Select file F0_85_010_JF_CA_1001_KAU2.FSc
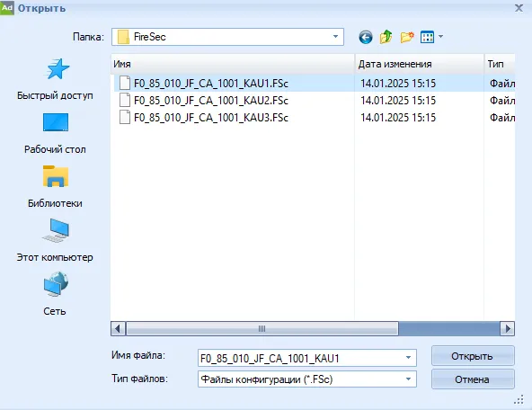This screenshot has height=410, width=532. pyautogui.click(x=210, y=101)
